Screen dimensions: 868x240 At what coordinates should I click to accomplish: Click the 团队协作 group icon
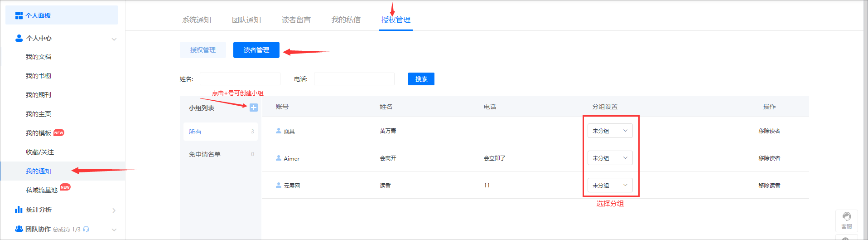tap(19, 229)
